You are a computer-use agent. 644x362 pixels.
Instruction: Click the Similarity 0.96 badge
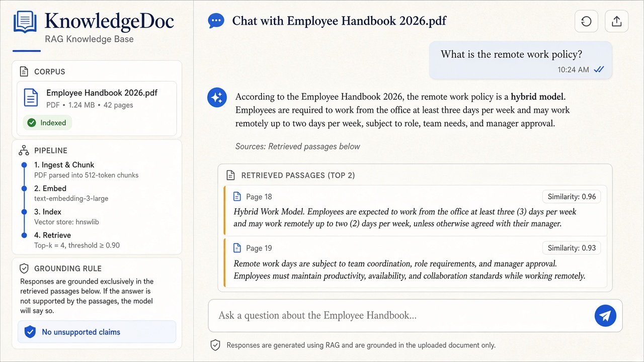point(572,197)
